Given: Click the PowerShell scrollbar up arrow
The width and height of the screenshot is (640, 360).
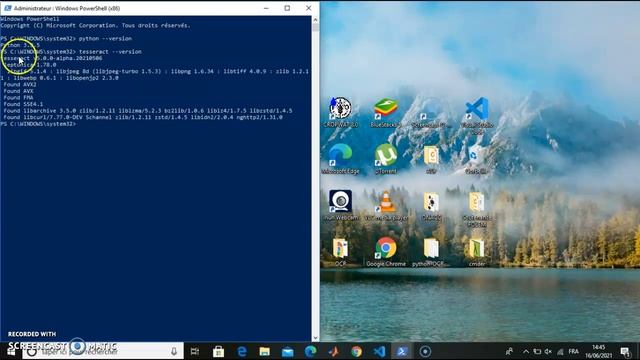Looking at the screenshot, I should (x=315, y=20).
